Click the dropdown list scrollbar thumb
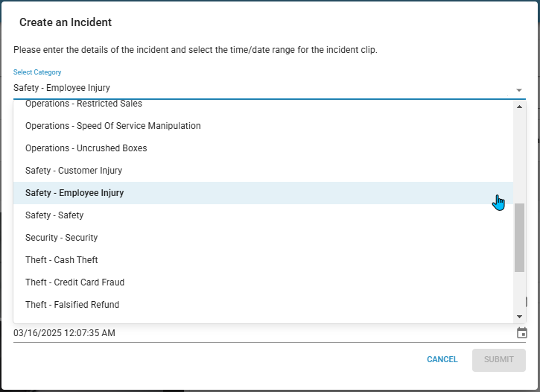 point(519,237)
